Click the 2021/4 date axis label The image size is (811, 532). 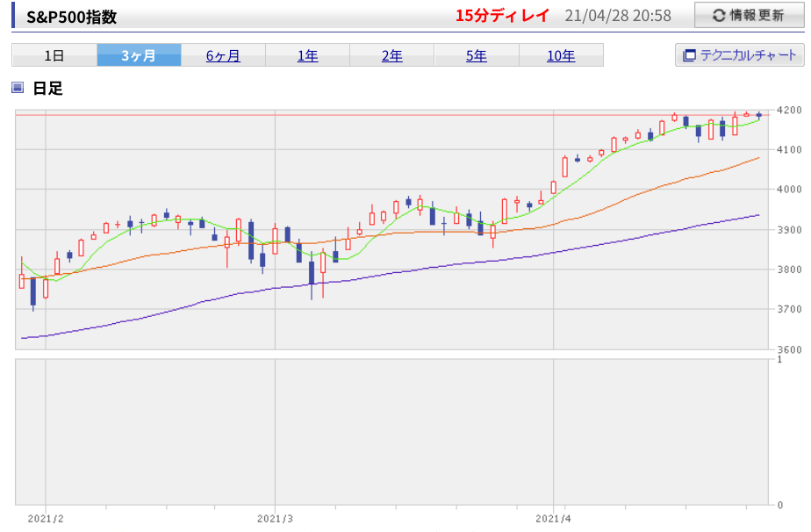553,519
